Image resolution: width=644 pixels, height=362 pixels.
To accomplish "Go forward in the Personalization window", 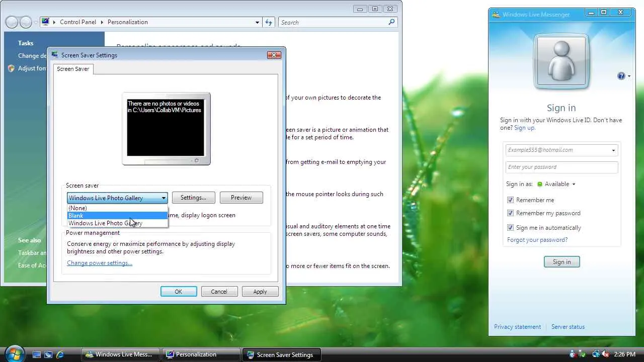I will [26, 22].
